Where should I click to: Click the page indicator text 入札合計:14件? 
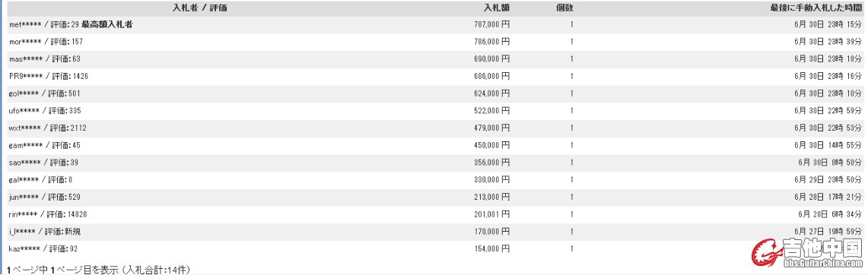pyautogui.click(x=157, y=270)
